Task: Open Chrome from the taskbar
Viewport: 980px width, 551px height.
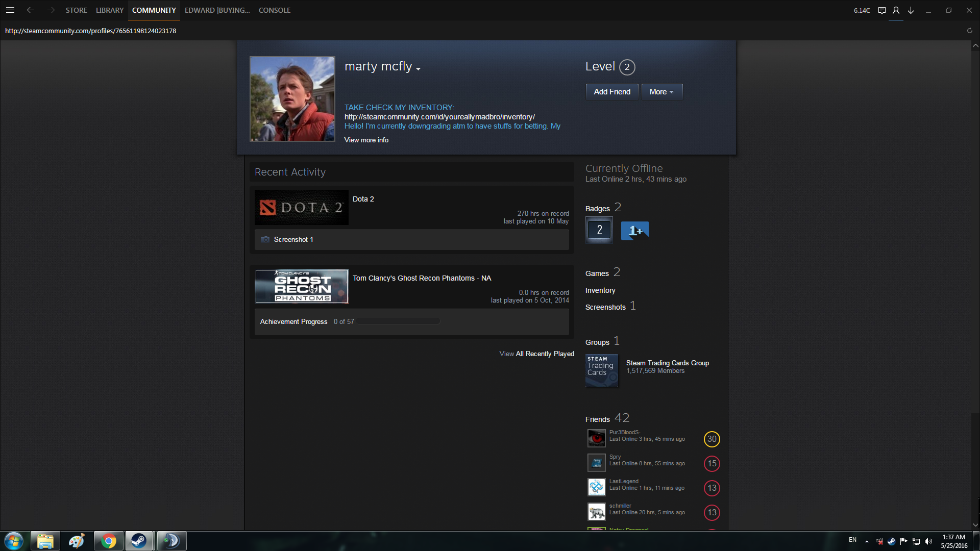Action: [x=108, y=541]
